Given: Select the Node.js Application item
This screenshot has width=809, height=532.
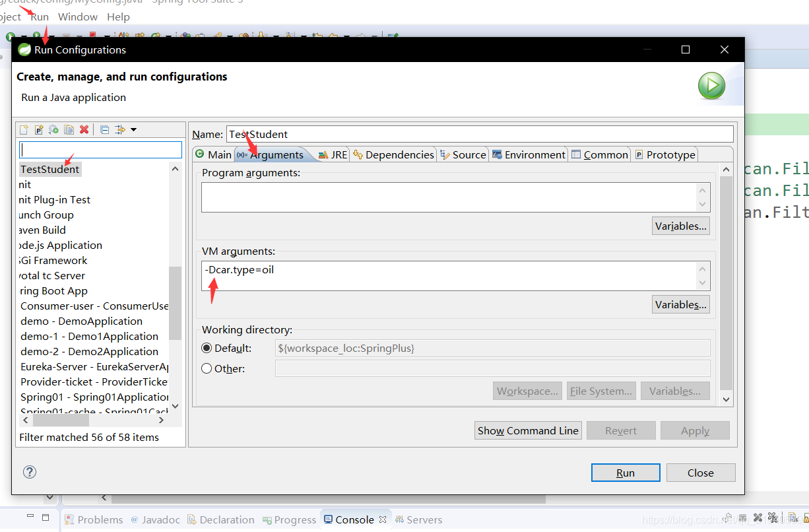Looking at the screenshot, I should coord(61,245).
